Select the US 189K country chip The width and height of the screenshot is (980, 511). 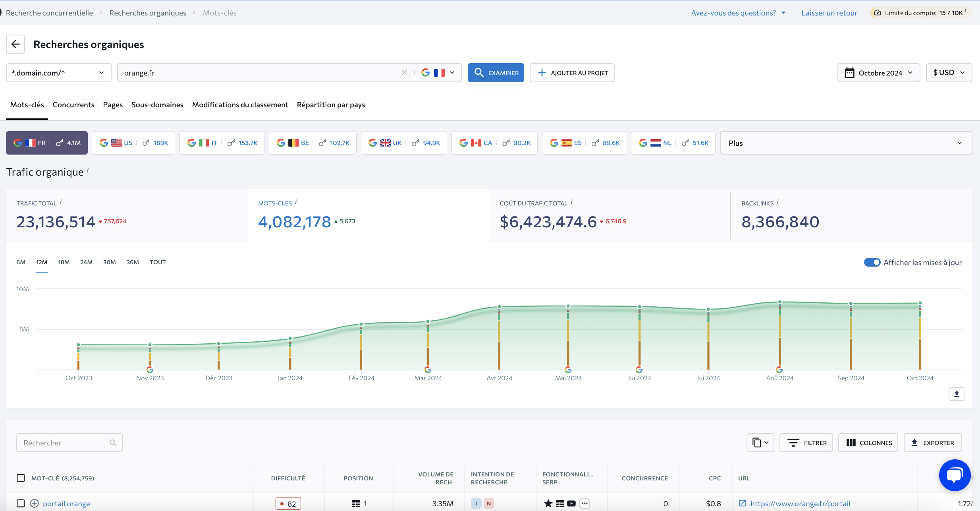point(133,143)
